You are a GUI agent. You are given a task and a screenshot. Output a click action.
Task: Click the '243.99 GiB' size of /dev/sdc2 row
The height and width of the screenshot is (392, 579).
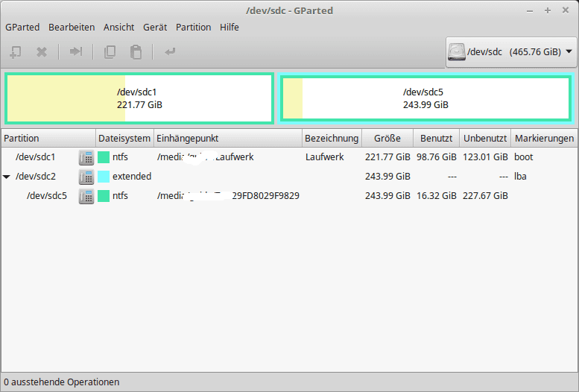(387, 176)
